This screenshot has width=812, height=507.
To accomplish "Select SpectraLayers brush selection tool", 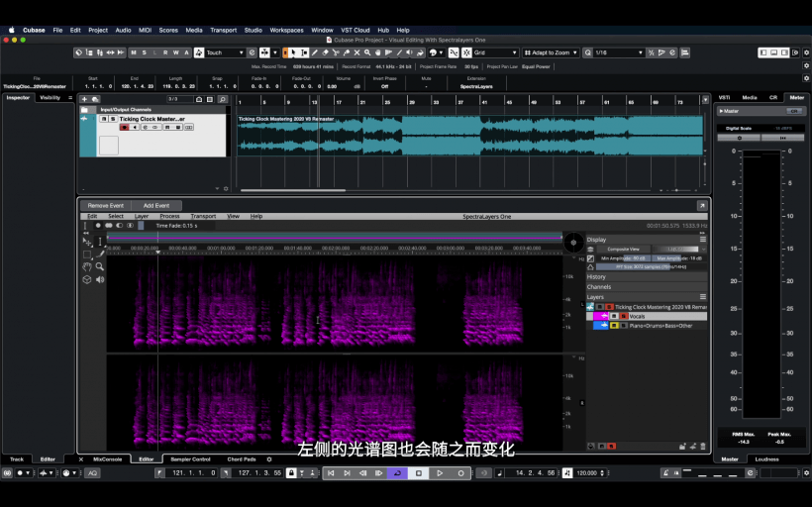I will point(100,253).
